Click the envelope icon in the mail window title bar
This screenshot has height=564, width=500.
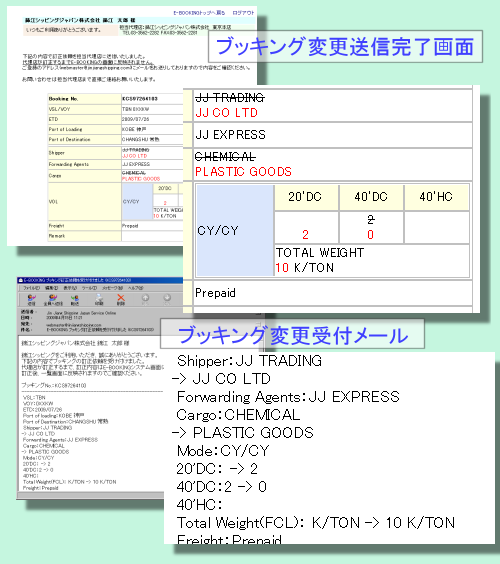[21, 280]
